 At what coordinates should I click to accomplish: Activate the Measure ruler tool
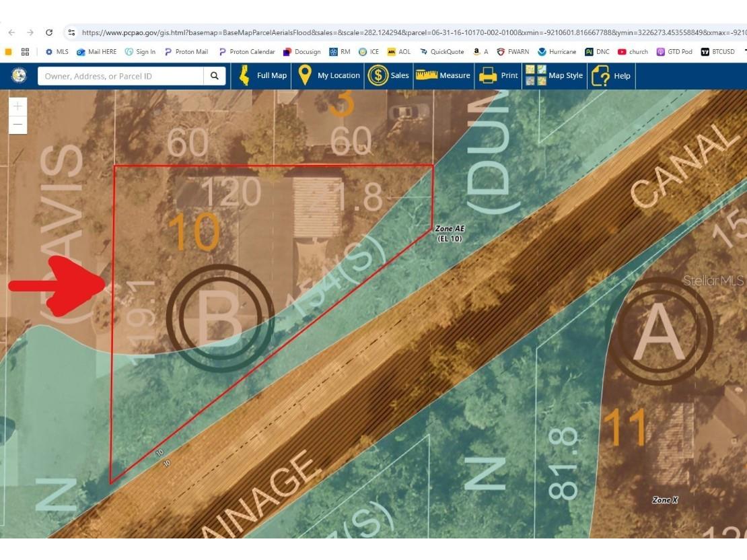click(x=443, y=76)
